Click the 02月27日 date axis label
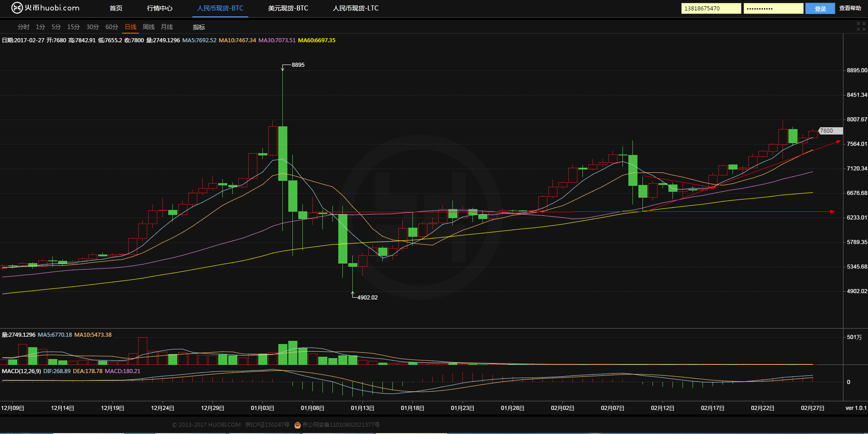This screenshot has height=434, width=868. click(x=813, y=408)
